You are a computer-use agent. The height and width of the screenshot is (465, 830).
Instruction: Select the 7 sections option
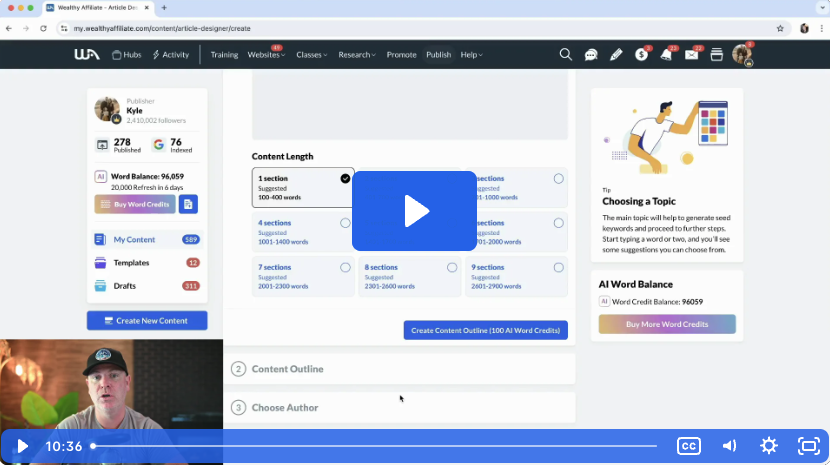point(303,276)
